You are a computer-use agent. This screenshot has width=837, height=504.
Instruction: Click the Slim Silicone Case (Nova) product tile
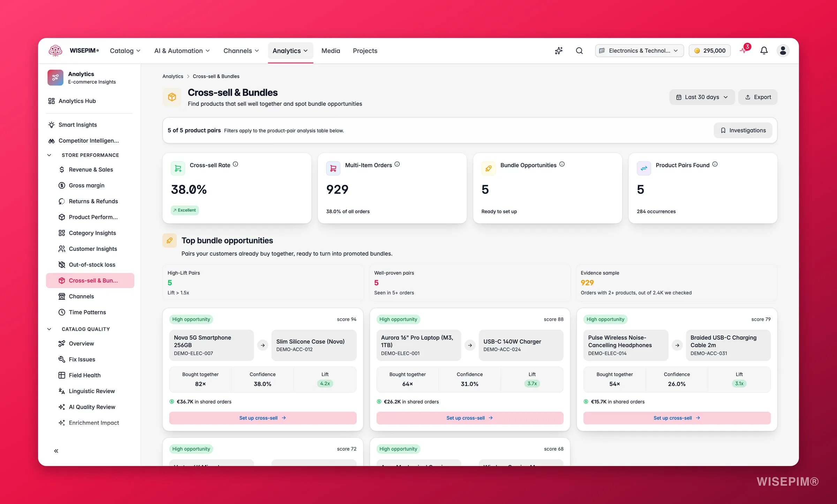(314, 345)
